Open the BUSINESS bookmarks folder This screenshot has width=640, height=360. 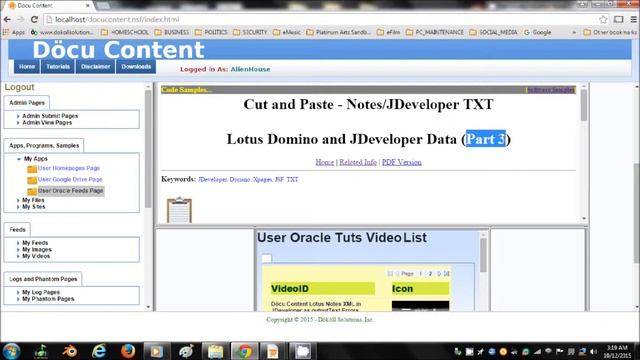pos(172,32)
